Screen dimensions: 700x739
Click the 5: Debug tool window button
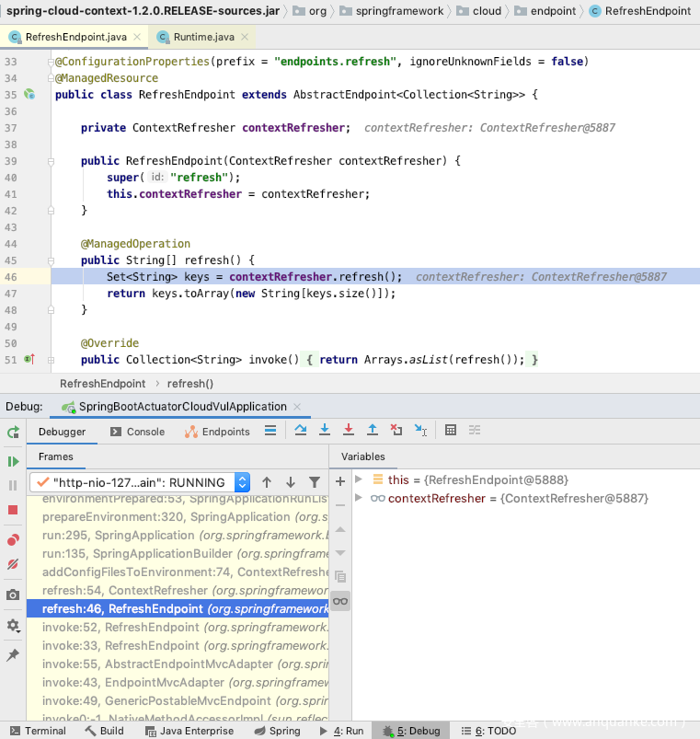411,731
